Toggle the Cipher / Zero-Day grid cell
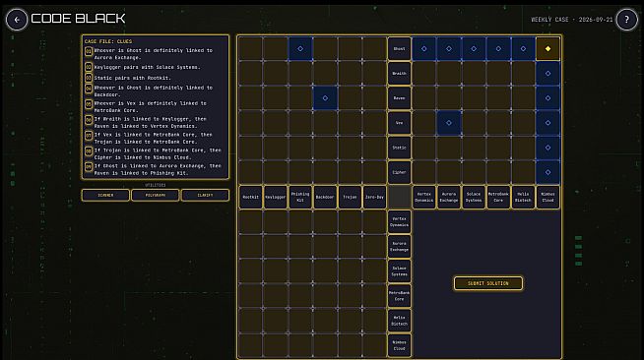The image size is (644, 360). 374,172
